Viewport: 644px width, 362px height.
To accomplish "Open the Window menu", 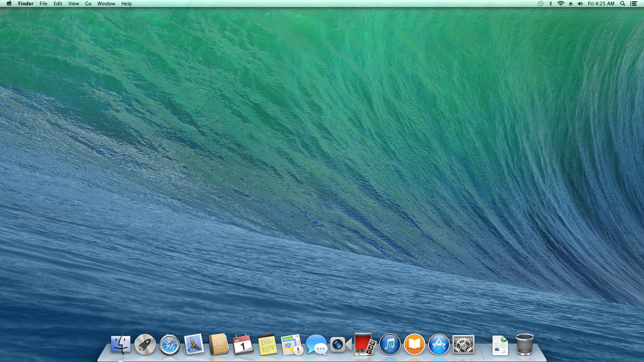I will [x=106, y=4].
